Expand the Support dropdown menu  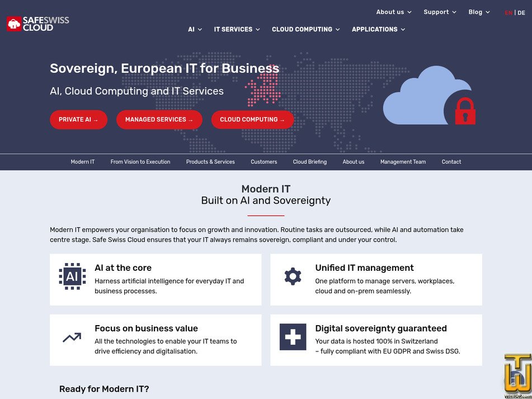[x=440, y=12]
